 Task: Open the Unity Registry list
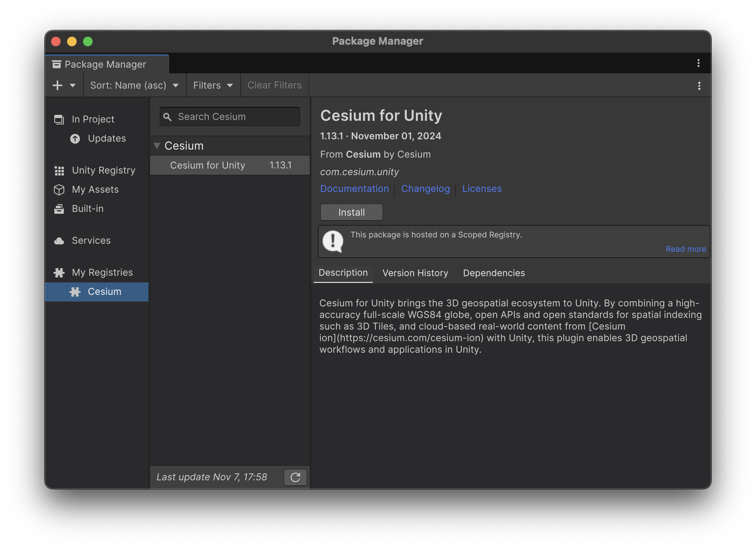point(97,170)
